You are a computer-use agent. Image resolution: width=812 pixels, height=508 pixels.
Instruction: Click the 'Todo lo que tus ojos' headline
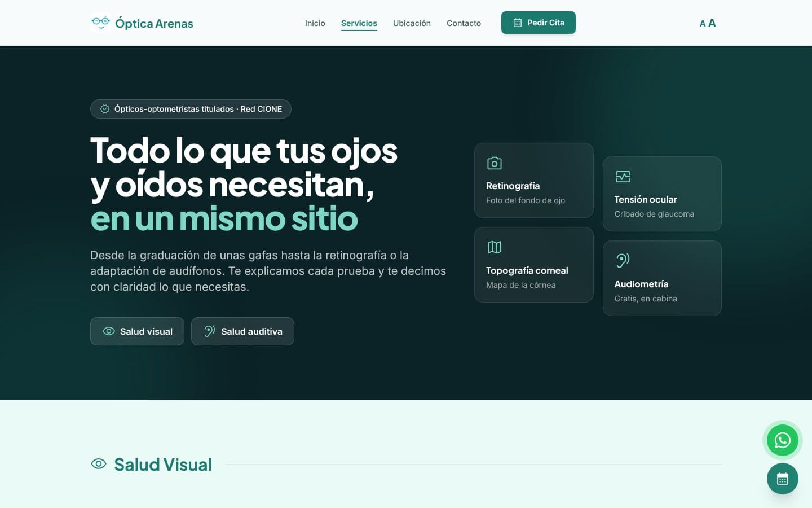(x=244, y=150)
